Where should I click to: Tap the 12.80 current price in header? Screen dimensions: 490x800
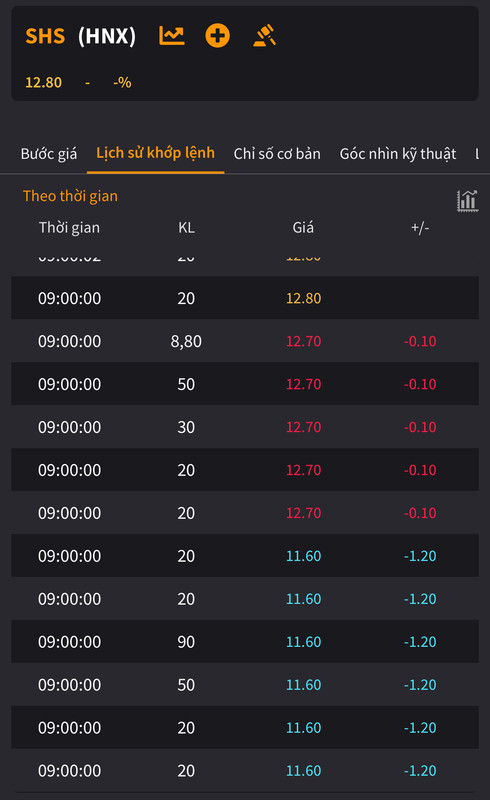tap(43, 83)
